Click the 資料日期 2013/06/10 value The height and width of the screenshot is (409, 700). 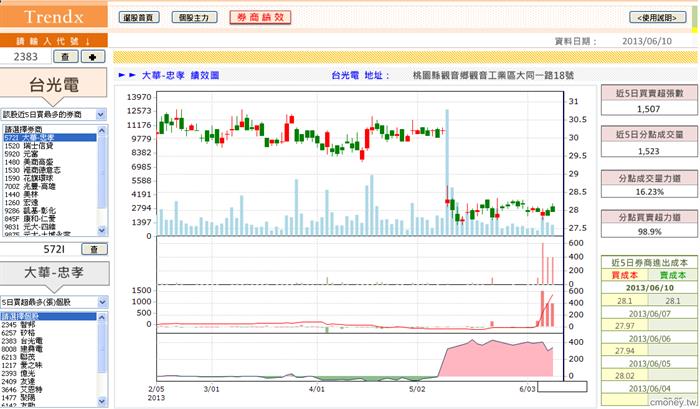tap(647, 41)
